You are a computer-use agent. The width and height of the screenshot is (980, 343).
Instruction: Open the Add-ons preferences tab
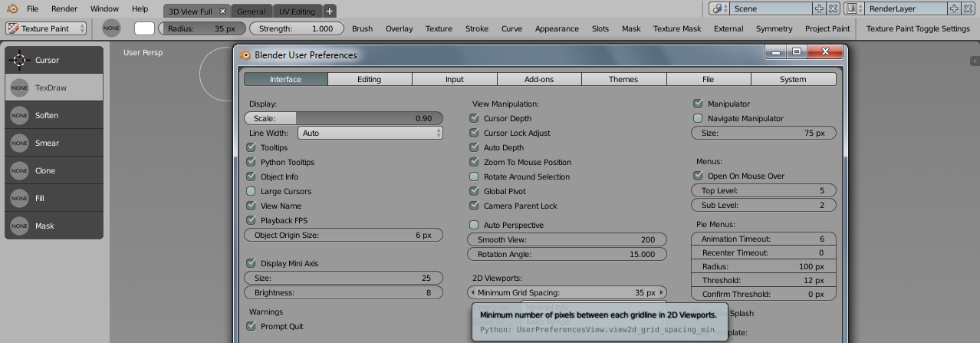pyautogui.click(x=539, y=79)
